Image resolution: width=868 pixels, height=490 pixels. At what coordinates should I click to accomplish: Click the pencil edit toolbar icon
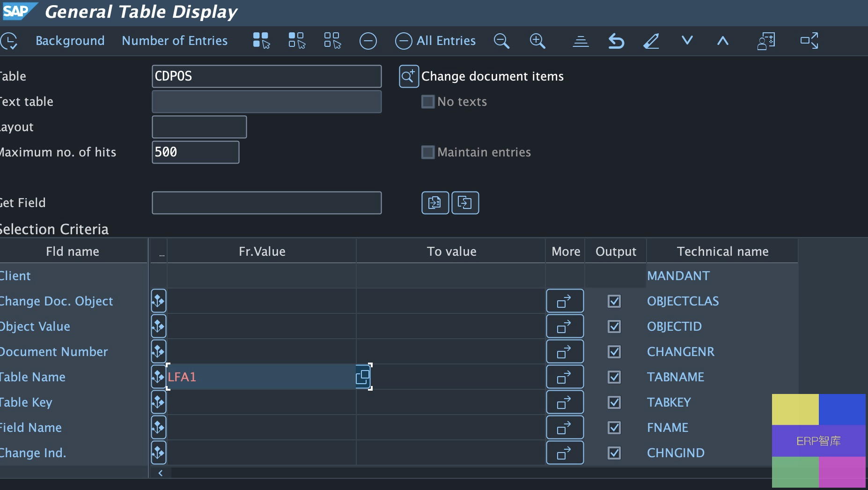pyautogui.click(x=651, y=41)
